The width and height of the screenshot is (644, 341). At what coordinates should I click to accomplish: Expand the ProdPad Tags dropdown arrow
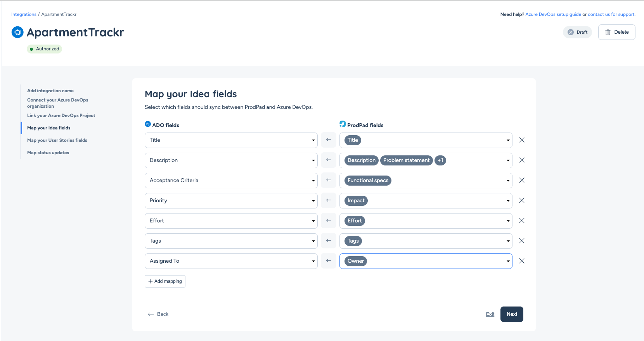[x=508, y=241]
